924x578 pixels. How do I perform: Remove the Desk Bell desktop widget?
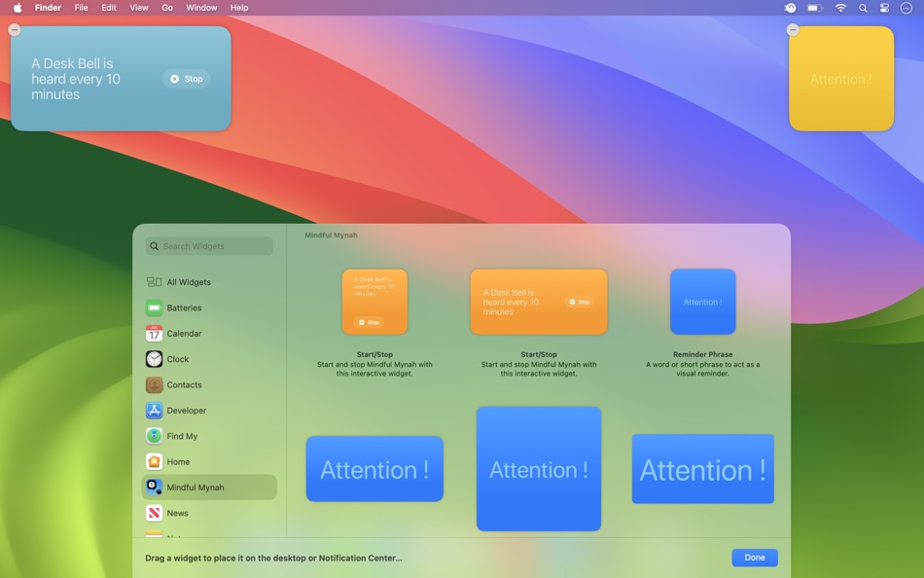click(15, 29)
